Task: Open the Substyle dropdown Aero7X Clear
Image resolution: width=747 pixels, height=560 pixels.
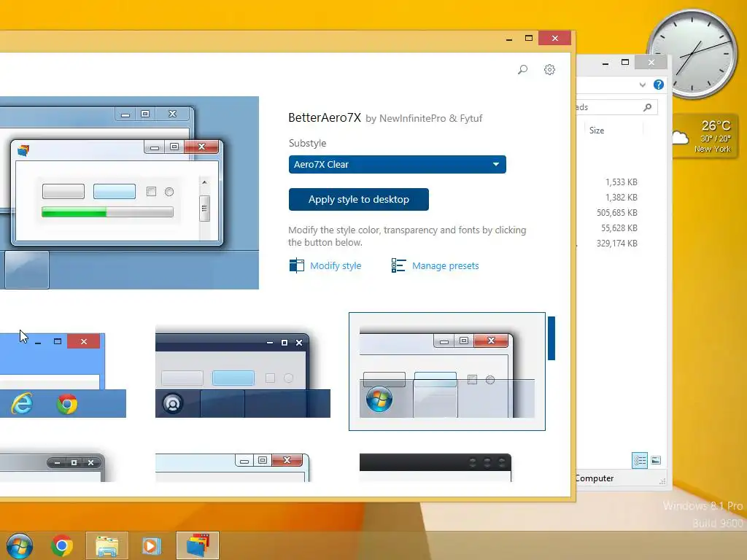Action: (x=398, y=164)
